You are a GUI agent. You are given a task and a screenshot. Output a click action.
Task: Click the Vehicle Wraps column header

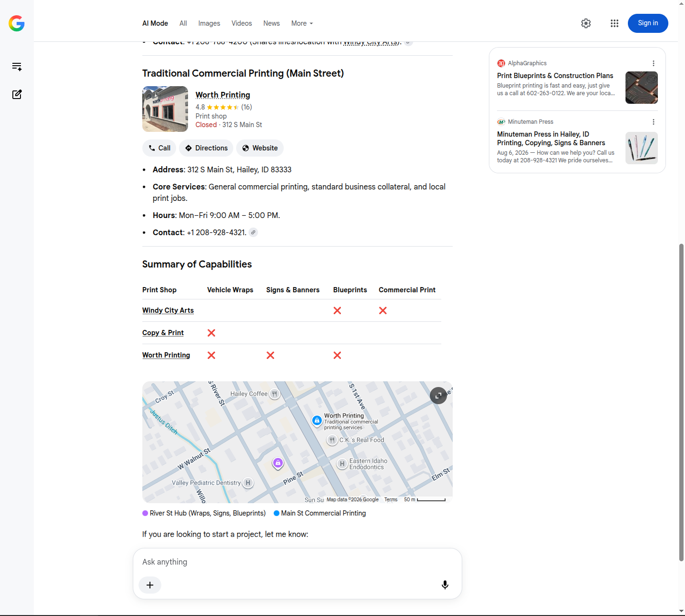pyautogui.click(x=230, y=290)
